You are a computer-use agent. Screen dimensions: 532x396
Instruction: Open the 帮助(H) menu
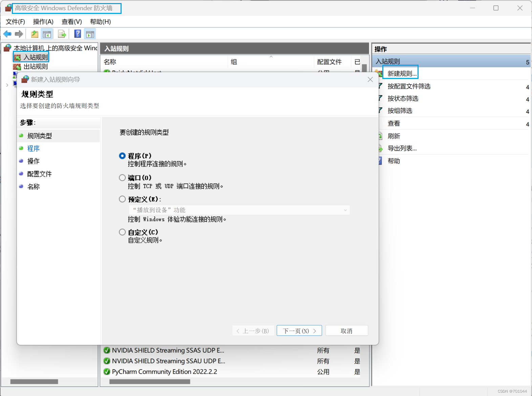coord(100,22)
